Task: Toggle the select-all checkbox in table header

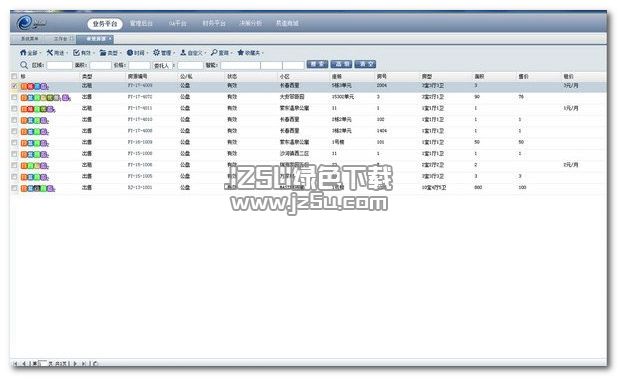Action: 14,76
